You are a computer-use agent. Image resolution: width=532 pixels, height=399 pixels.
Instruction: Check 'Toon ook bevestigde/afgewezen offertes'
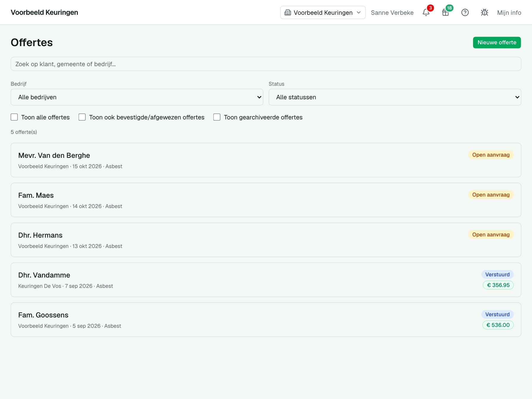tap(82, 117)
